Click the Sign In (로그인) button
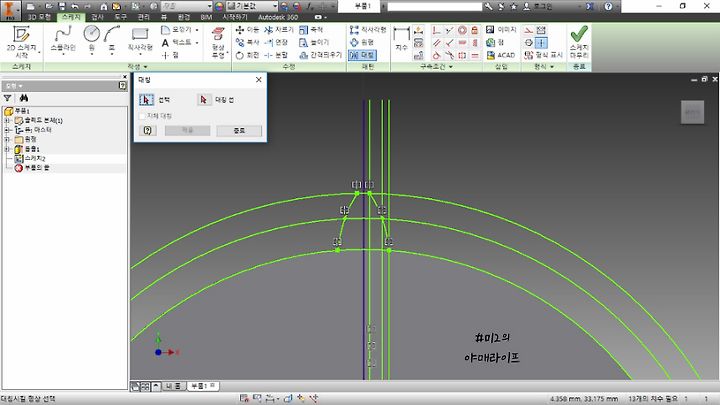The image size is (720, 405). pyautogui.click(x=538, y=6)
